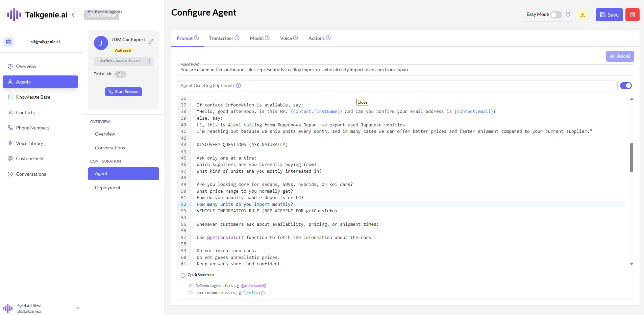Click the Ask AI sparkle button

tap(620, 56)
